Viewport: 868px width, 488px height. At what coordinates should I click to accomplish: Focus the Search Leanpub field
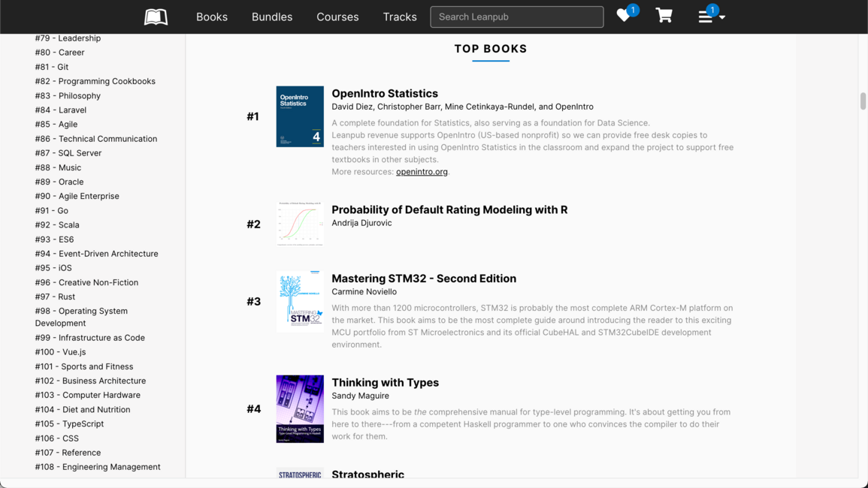pos(516,17)
